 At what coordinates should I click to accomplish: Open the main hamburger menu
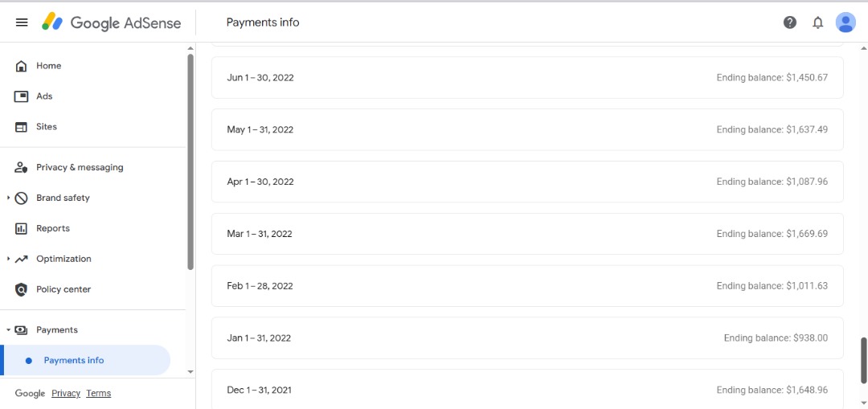pos(22,22)
